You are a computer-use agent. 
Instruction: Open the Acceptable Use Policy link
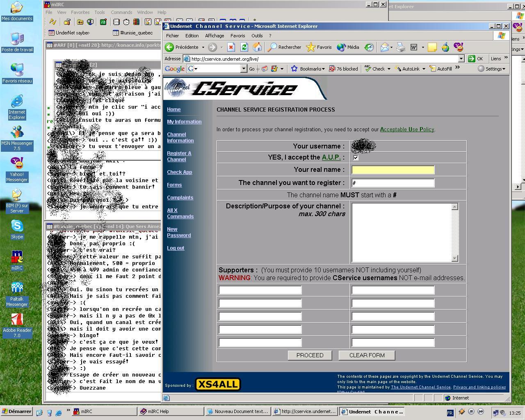coord(407,129)
